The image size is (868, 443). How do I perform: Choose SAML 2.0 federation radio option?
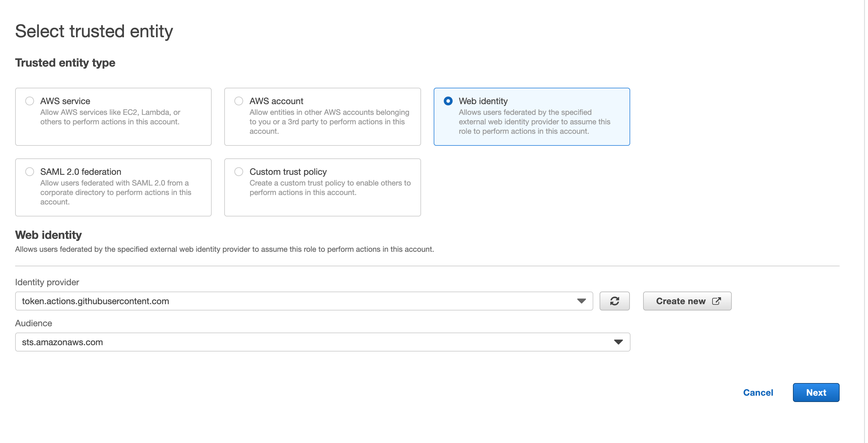[30, 172]
